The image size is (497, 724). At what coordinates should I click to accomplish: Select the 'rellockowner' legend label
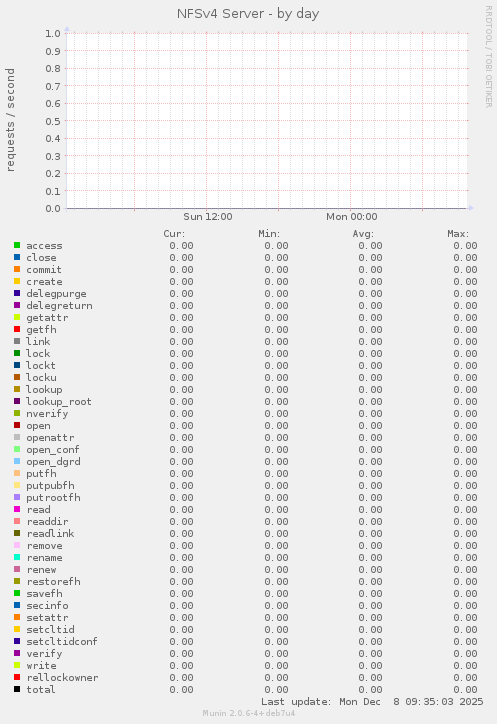tap(62, 677)
